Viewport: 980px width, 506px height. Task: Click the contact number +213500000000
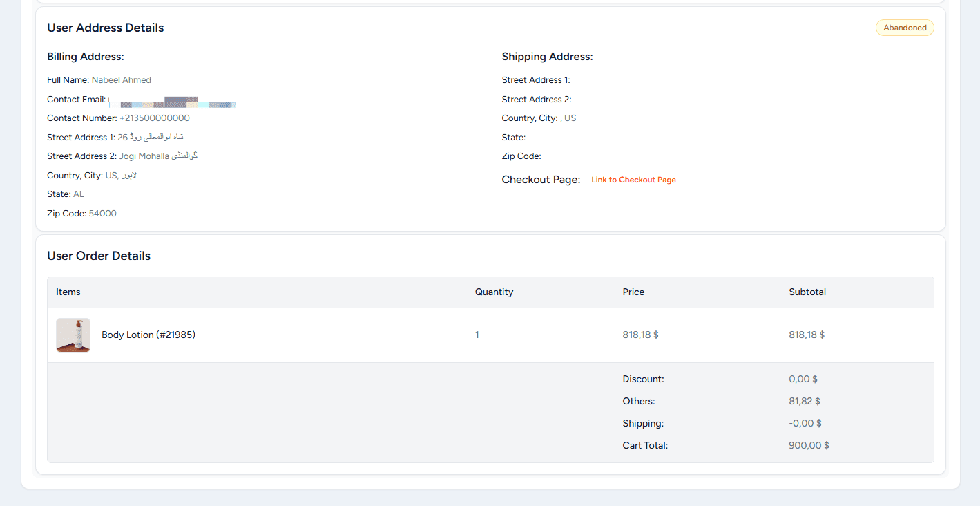[155, 118]
